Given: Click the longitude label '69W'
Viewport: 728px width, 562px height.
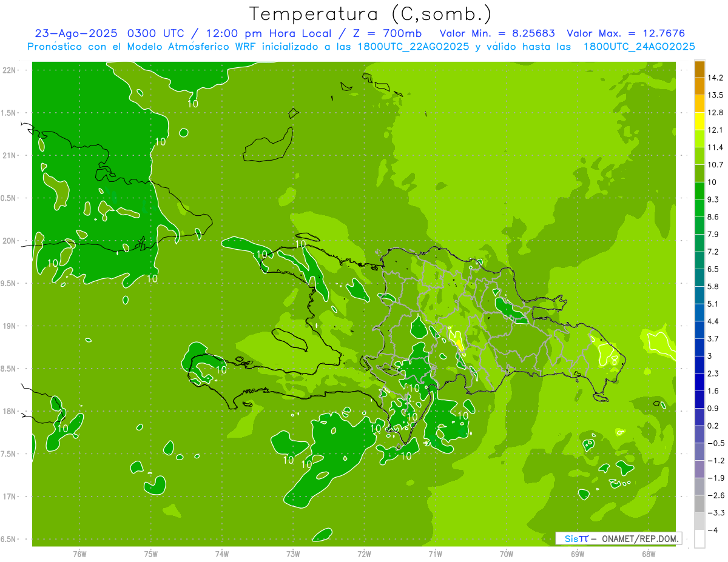Looking at the screenshot, I should pos(578,554).
